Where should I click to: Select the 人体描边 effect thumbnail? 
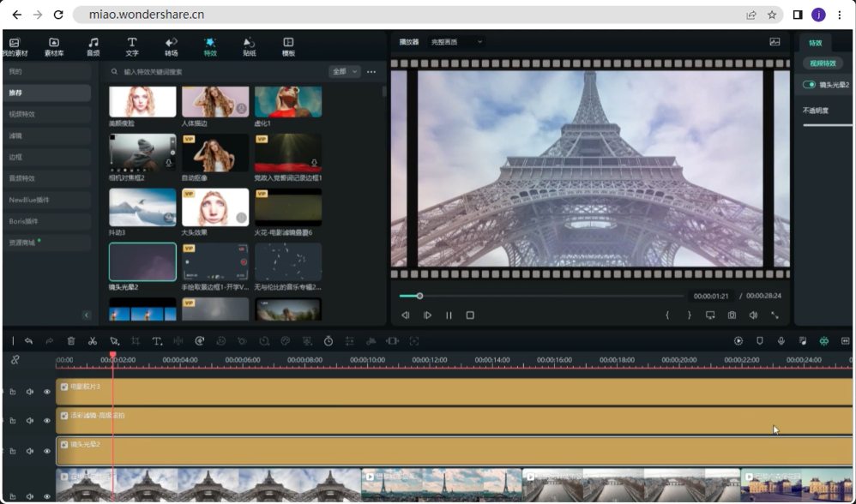tap(215, 101)
